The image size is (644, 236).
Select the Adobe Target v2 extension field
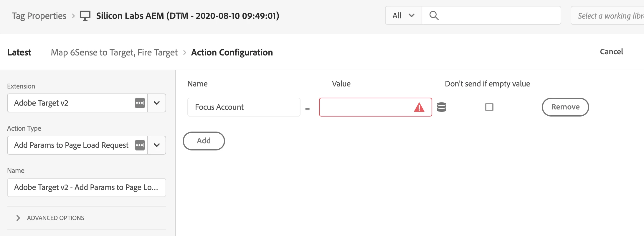click(x=77, y=103)
